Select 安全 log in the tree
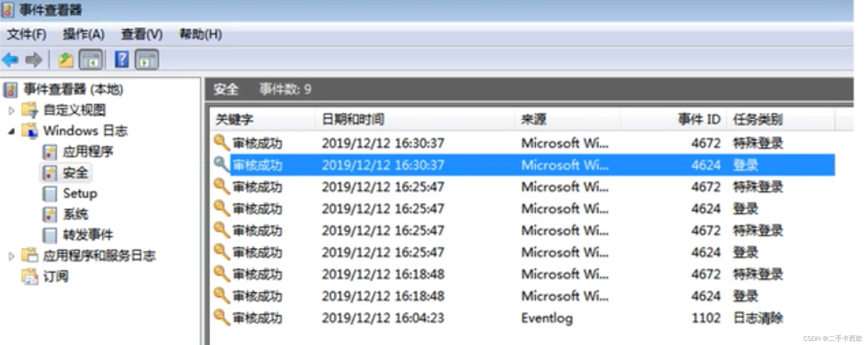The height and width of the screenshot is (345, 868). click(75, 172)
